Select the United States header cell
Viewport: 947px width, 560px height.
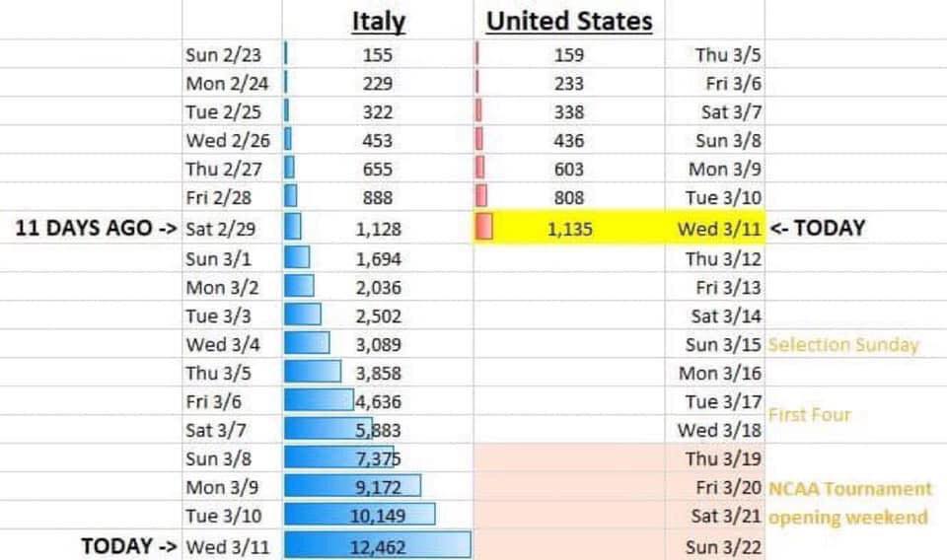click(x=569, y=20)
